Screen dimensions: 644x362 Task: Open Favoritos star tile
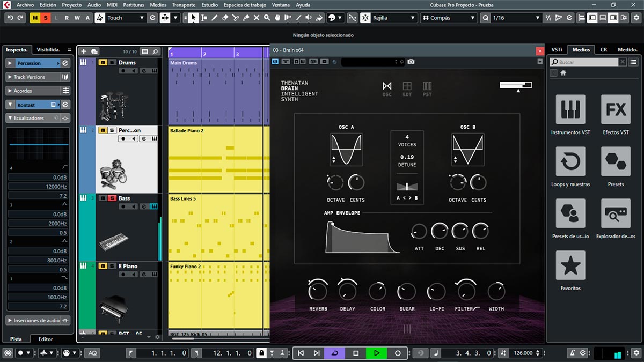(570, 265)
